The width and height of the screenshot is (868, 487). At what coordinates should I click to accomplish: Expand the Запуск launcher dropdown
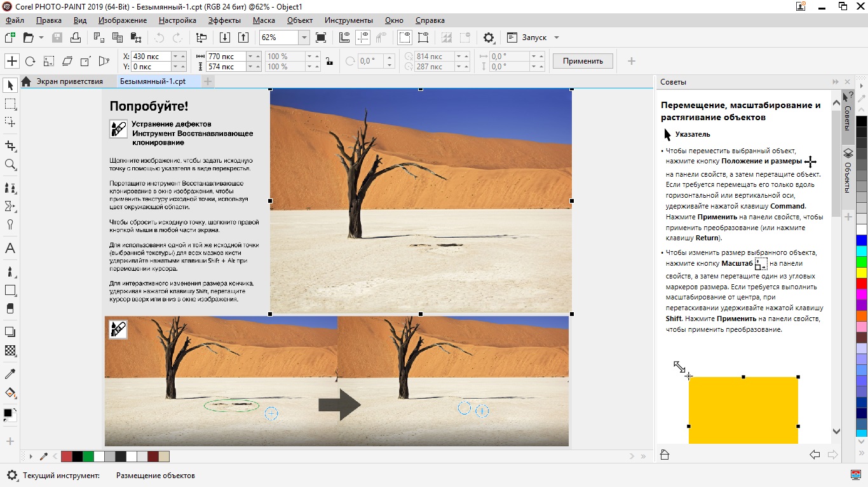click(x=557, y=38)
